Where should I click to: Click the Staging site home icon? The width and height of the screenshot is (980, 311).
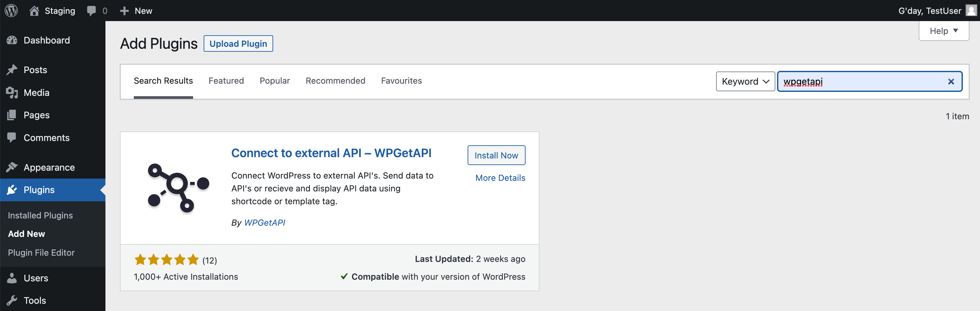34,10
